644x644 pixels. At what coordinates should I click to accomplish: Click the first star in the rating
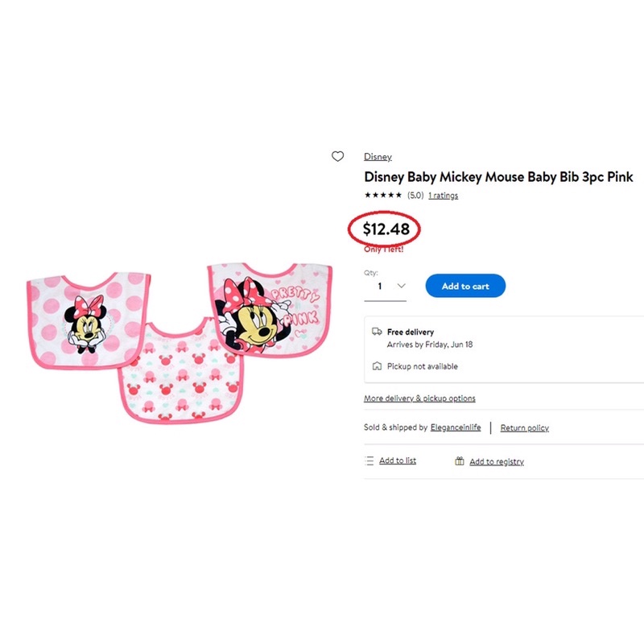coord(368,195)
